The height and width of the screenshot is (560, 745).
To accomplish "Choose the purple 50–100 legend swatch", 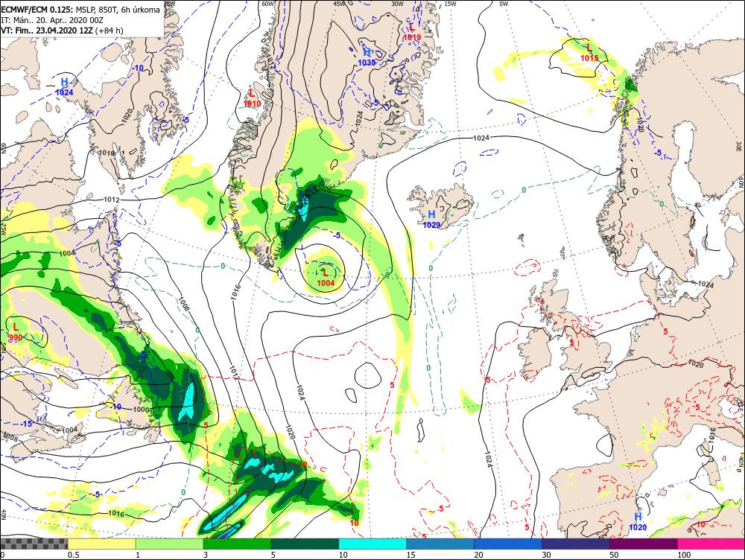I will [x=644, y=544].
